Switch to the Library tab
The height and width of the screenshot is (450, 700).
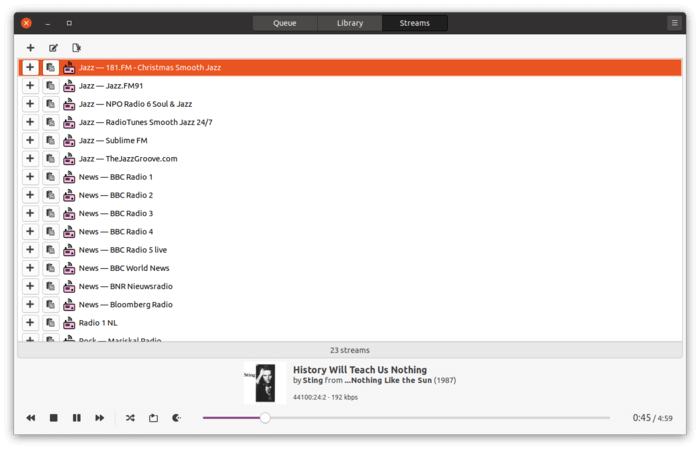[349, 23]
